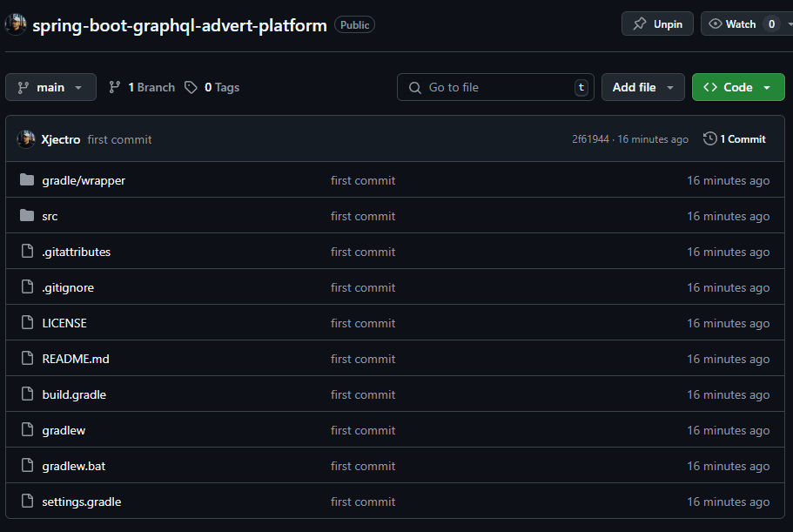Screen dimensions: 793x532
Task: Click the Xjectro committer avatar
Action: coord(26,139)
